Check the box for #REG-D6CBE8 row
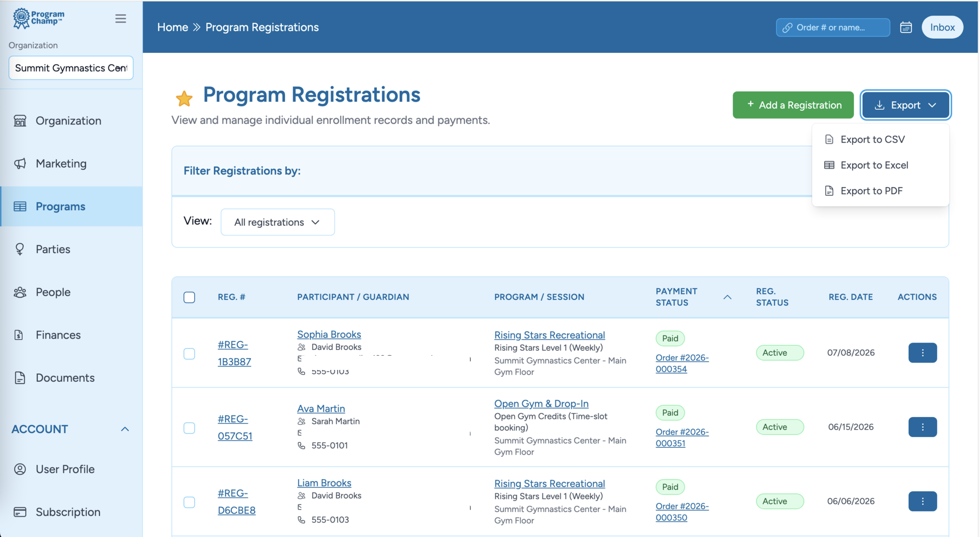This screenshot has height=537, width=980. point(189,502)
